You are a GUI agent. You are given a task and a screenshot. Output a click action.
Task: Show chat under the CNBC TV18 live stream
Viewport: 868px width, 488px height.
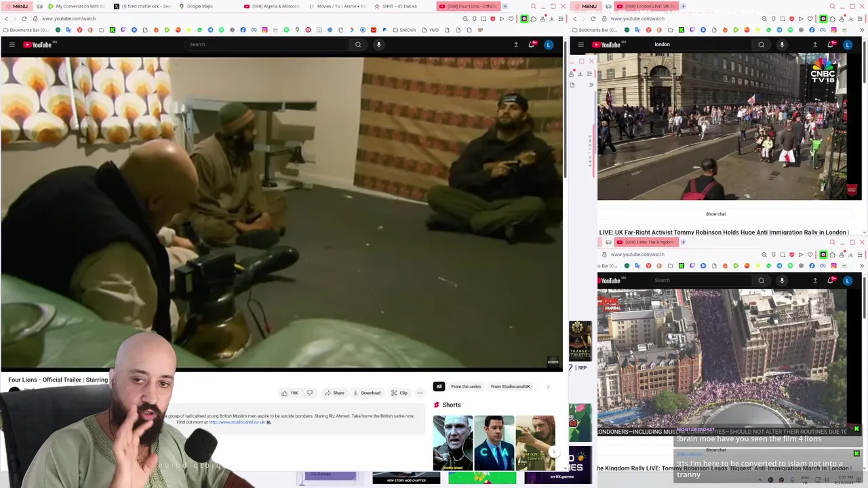pos(715,214)
